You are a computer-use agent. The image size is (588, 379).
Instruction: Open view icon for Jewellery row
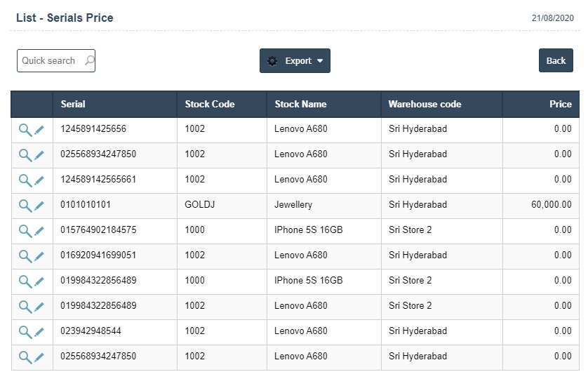(25, 206)
